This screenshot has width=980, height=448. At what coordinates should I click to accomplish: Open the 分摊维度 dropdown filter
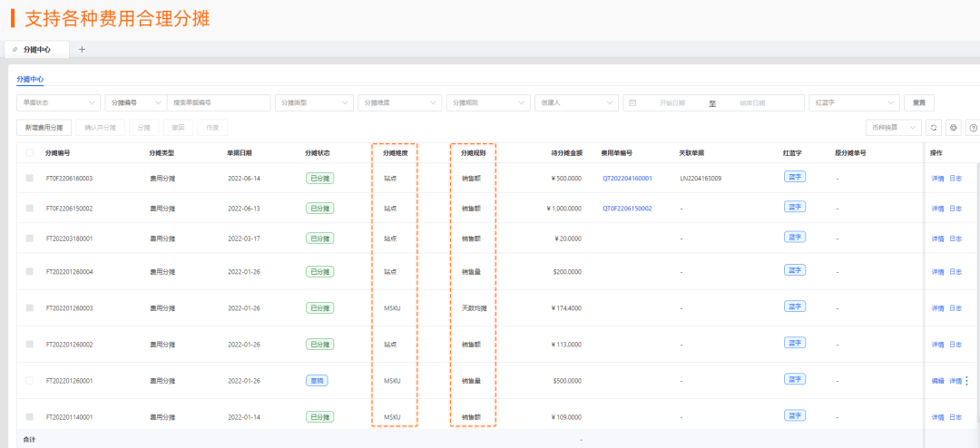click(x=400, y=102)
